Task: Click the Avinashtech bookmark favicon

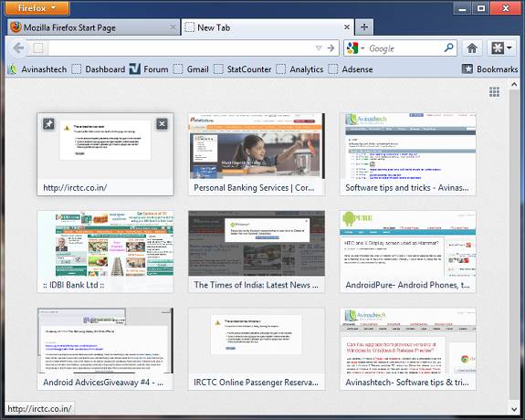Action: coord(13,69)
